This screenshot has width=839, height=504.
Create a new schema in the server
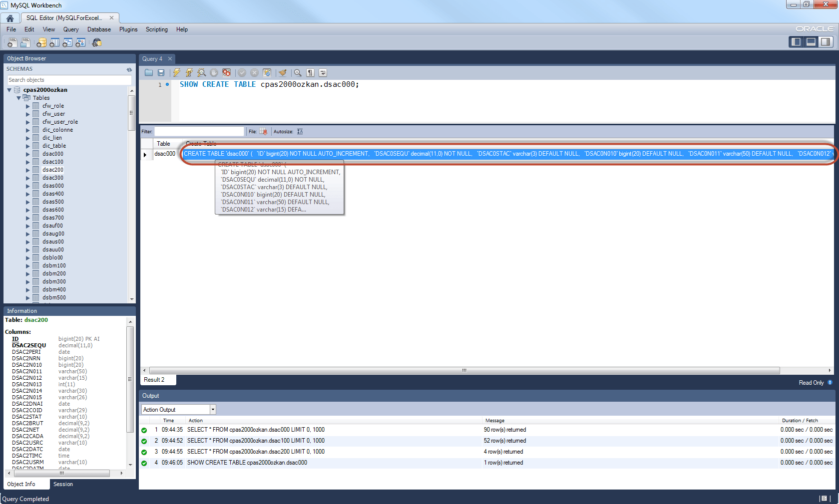pos(41,43)
